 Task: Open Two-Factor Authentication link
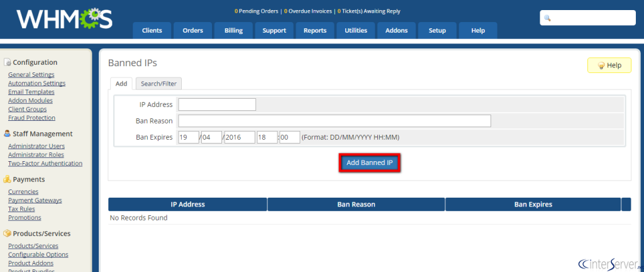[45, 163]
